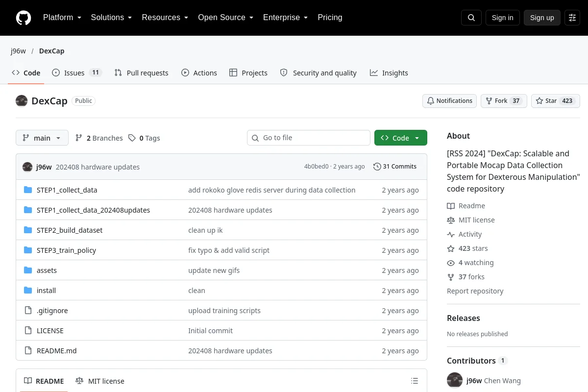Open commit hash 4b0bed0
The height and width of the screenshot is (392, 588).
(x=317, y=167)
